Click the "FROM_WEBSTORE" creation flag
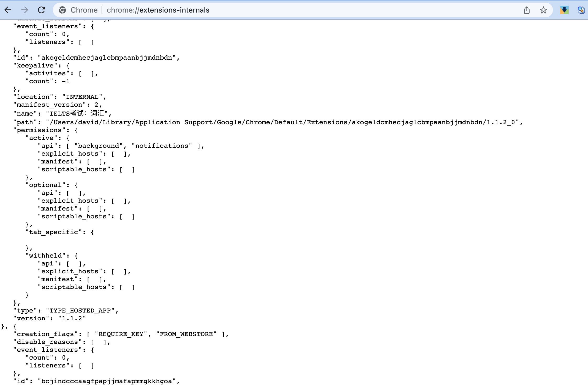Image resolution: width=588 pixels, height=386 pixels. coord(186,334)
